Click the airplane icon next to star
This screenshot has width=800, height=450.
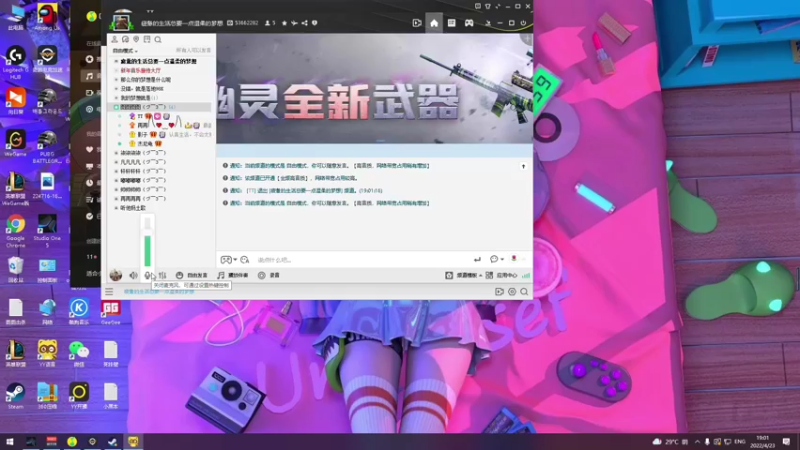[x=294, y=23]
